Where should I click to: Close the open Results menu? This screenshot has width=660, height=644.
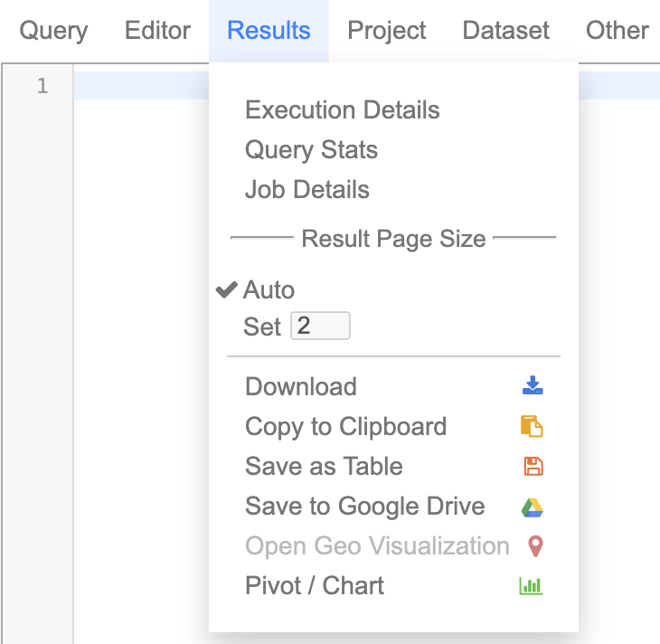click(x=269, y=31)
